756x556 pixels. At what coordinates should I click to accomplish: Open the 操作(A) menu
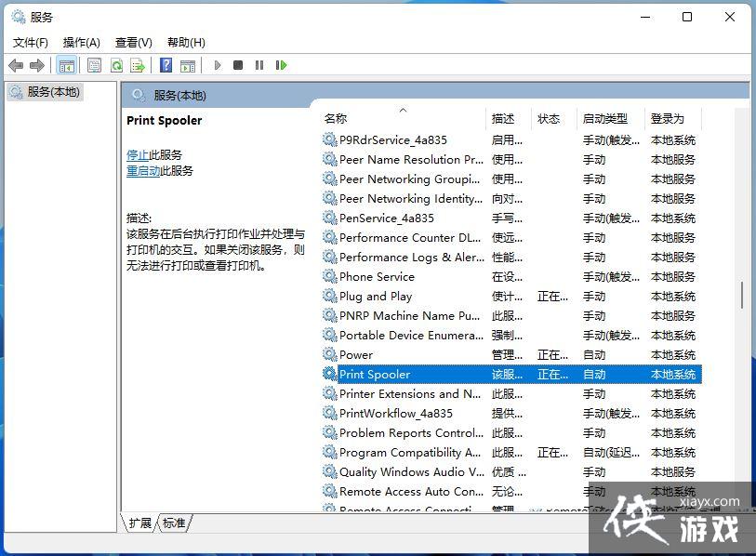(81, 42)
